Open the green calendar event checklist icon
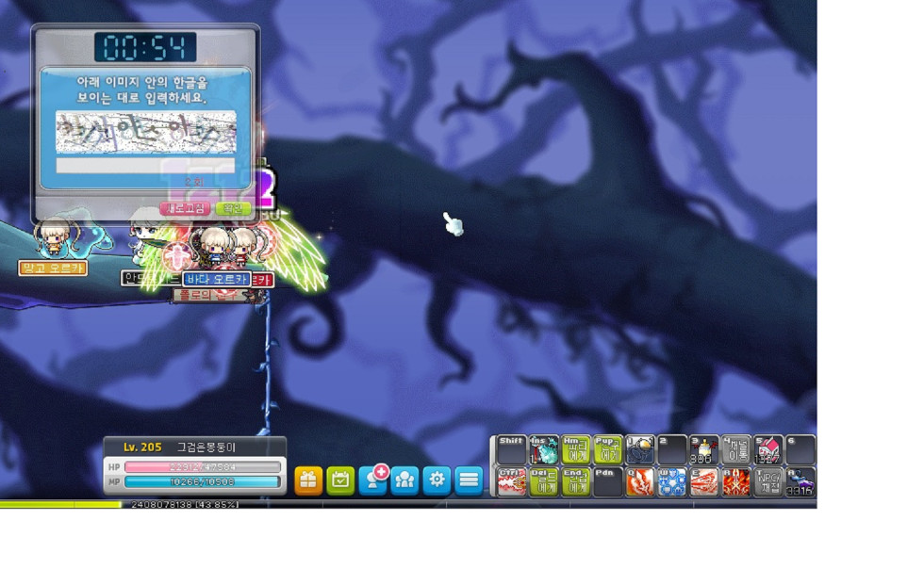Image resolution: width=924 pixels, height=569 pixels. [x=340, y=480]
